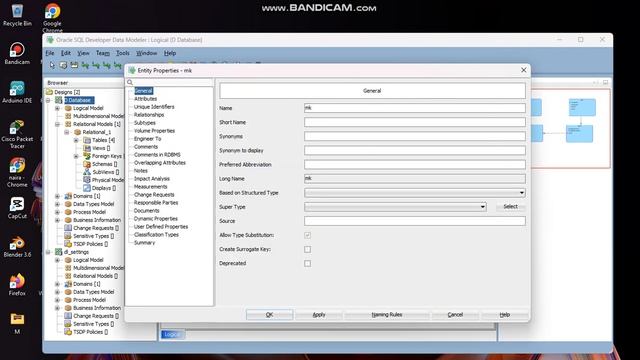640x360 pixels.
Task: Click the Relational_1 model icon
Action: coord(78,132)
